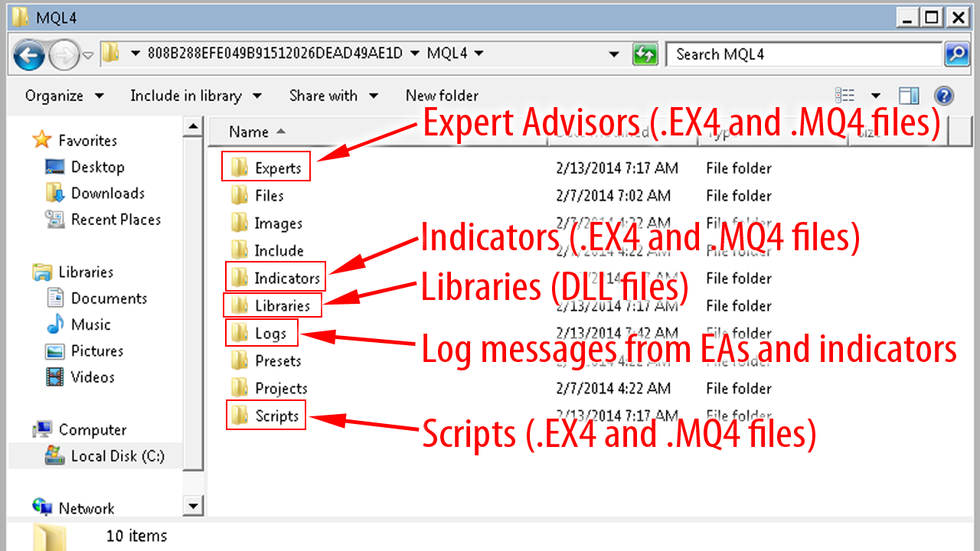Select the Files folder
The height and width of the screenshot is (551, 980).
(x=258, y=196)
